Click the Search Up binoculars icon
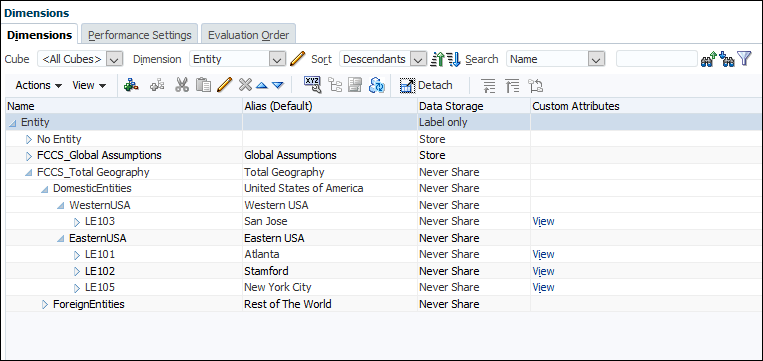The width and height of the screenshot is (763, 361). click(708, 59)
